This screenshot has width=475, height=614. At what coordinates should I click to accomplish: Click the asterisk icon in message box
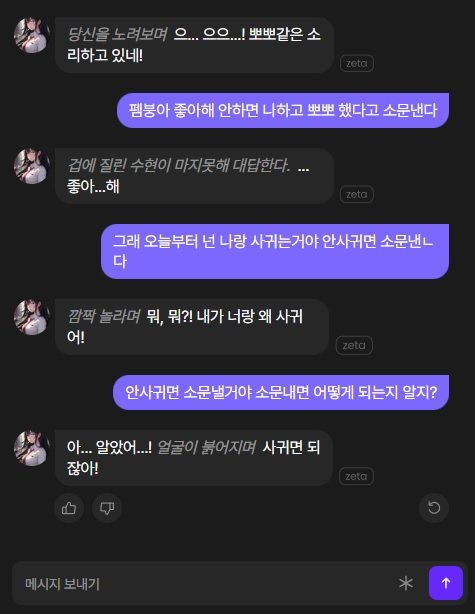point(406,583)
